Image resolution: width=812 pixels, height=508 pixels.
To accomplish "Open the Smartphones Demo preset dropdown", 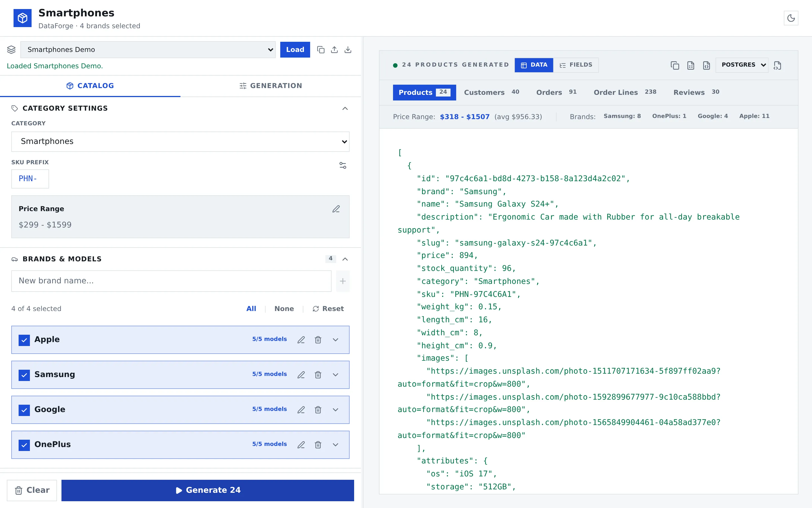I will [x=148, y=50].
